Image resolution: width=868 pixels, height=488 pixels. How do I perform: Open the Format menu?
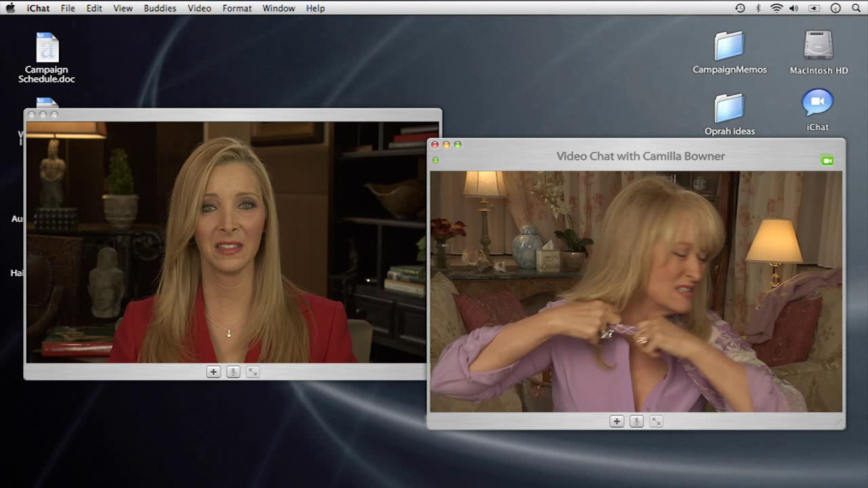pos(237,8)
